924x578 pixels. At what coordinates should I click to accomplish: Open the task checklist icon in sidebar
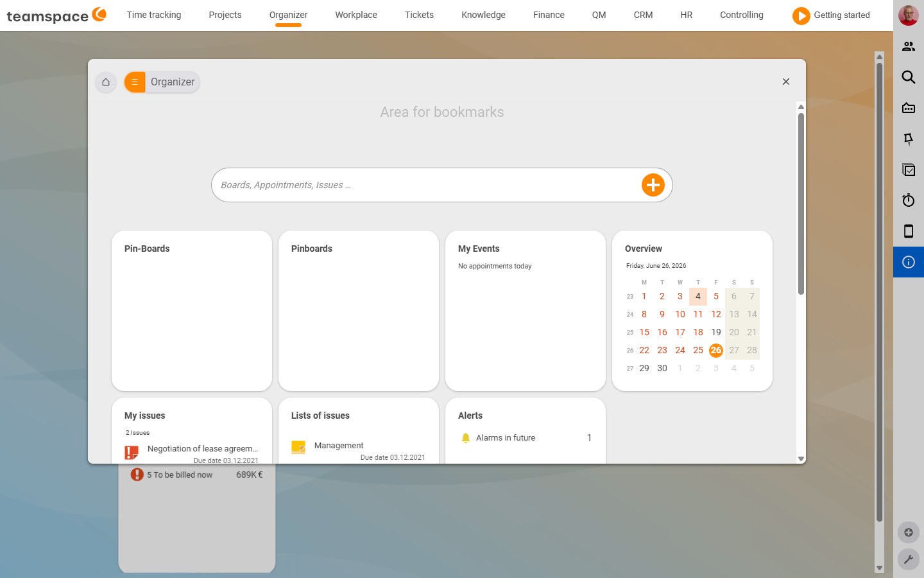[909, 170]
